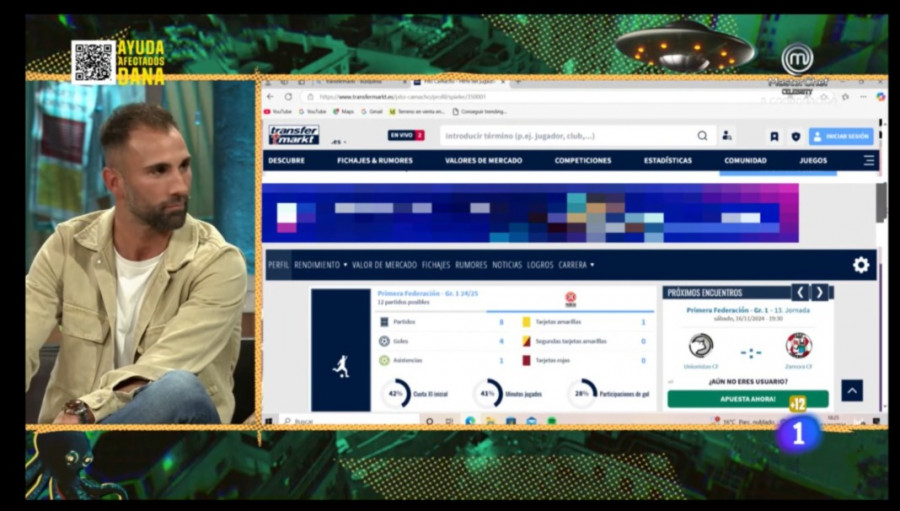
Task: Click the Asistencias icon
Action: pos(384,361)
